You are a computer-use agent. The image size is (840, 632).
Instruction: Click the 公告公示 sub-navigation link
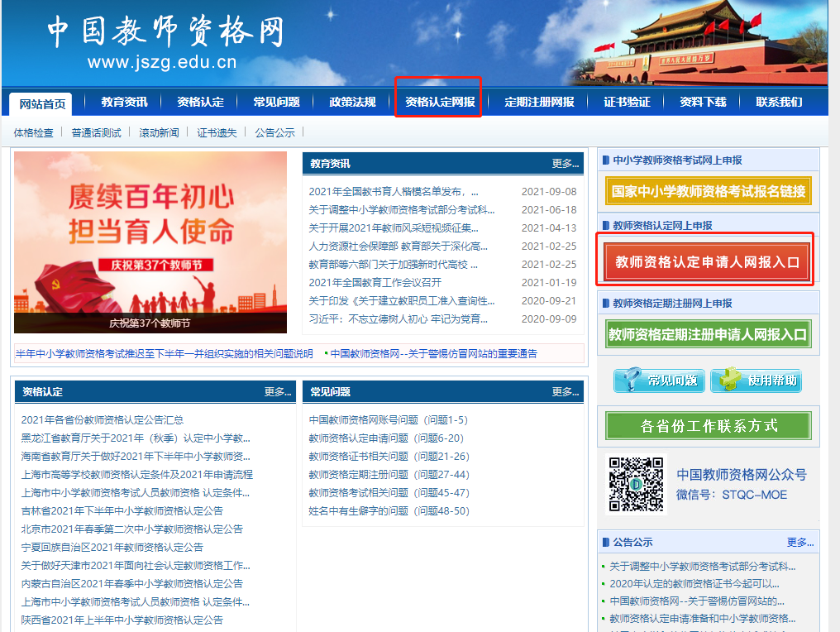(x=274, y=132)
